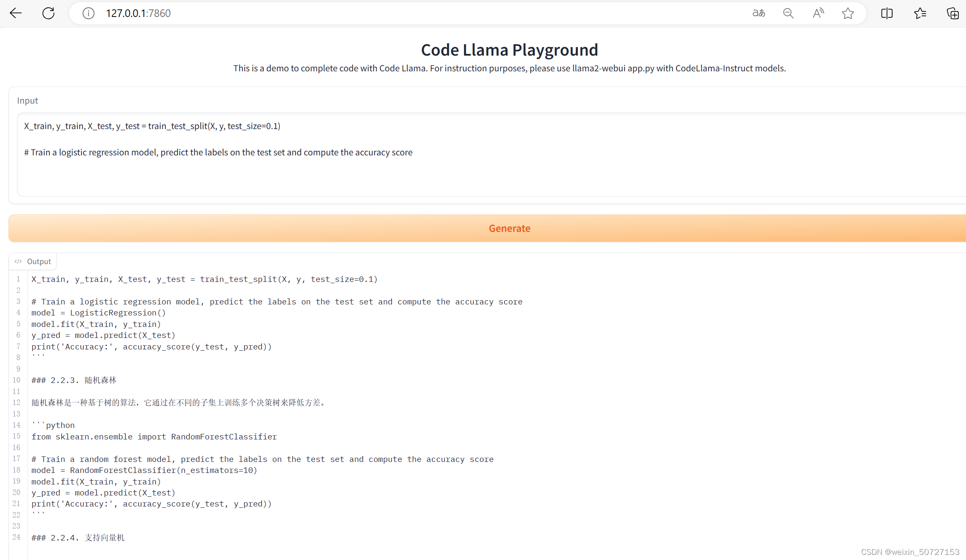
Task: Open the favorites list icon
Action: (x=920, y=13)
